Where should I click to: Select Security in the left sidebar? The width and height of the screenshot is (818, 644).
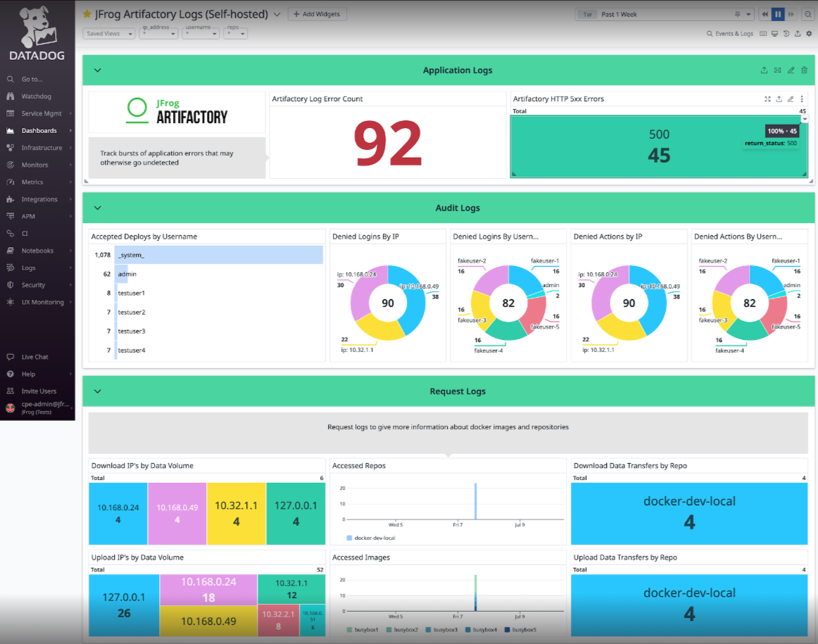point(34,284)
